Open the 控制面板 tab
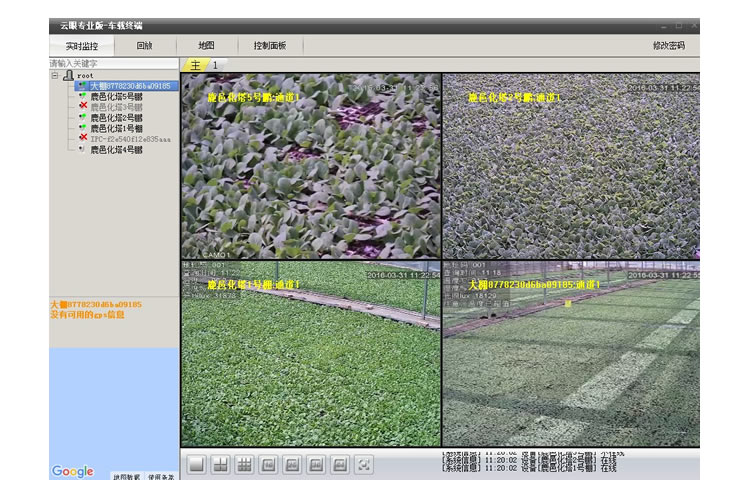Image resolution: width=750 pixels, height=500 pixels. tap(270, 46)
